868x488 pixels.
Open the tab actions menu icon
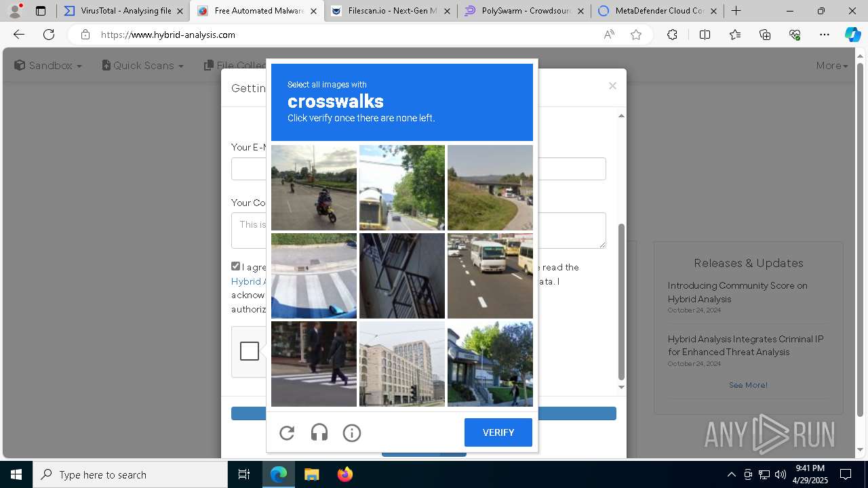41,11
